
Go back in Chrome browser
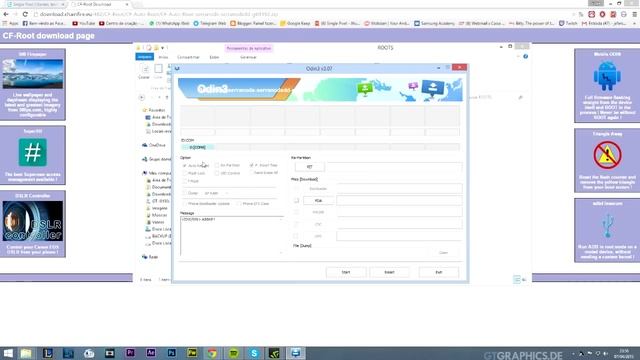pos(6,14)
